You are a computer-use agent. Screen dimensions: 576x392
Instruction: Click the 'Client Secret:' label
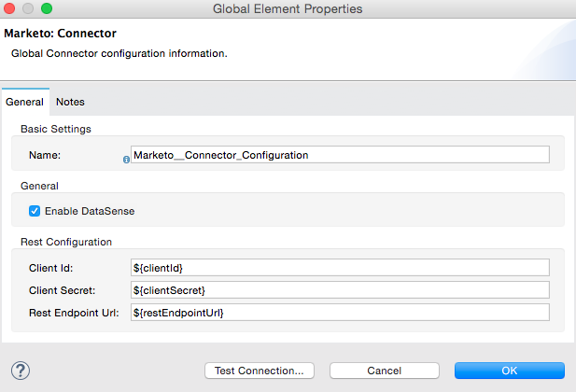[x=63, y=290]
